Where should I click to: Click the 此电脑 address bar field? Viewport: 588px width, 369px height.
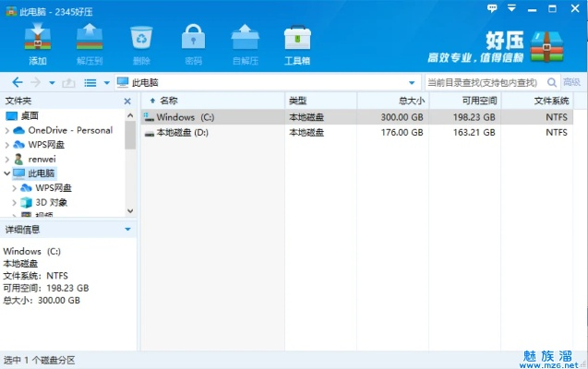pos(269,82)
